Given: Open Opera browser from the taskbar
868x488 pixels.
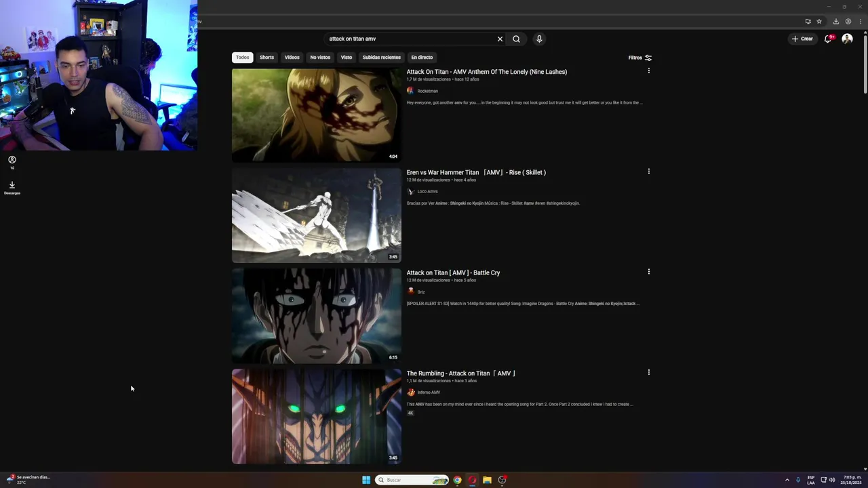Looking at the screenshot, I should (x=472, y=480).
